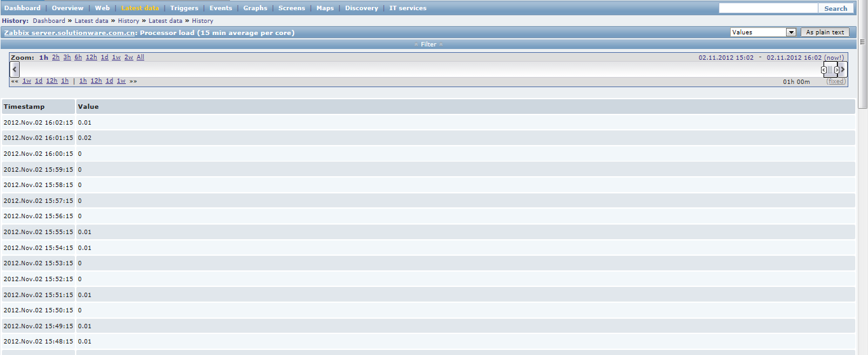Set zoom to All
Viewport: 868px width, 355px height.
point(140,57)
